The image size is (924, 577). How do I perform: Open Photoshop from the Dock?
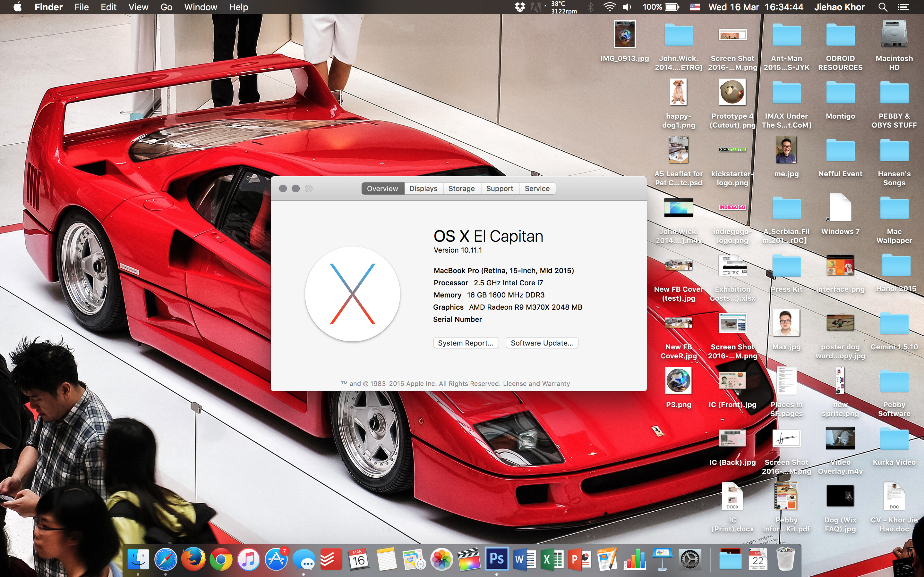(x=496, y=559)
